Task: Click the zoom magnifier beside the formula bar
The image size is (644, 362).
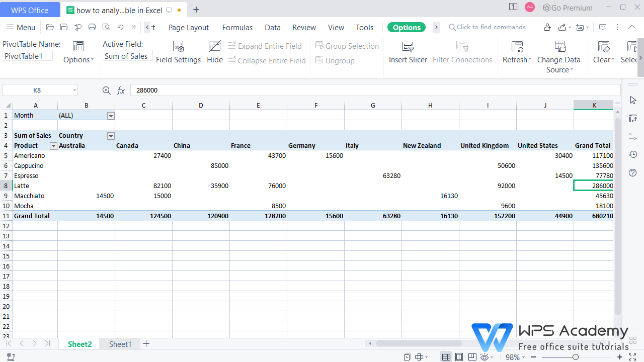Action: 106,90
